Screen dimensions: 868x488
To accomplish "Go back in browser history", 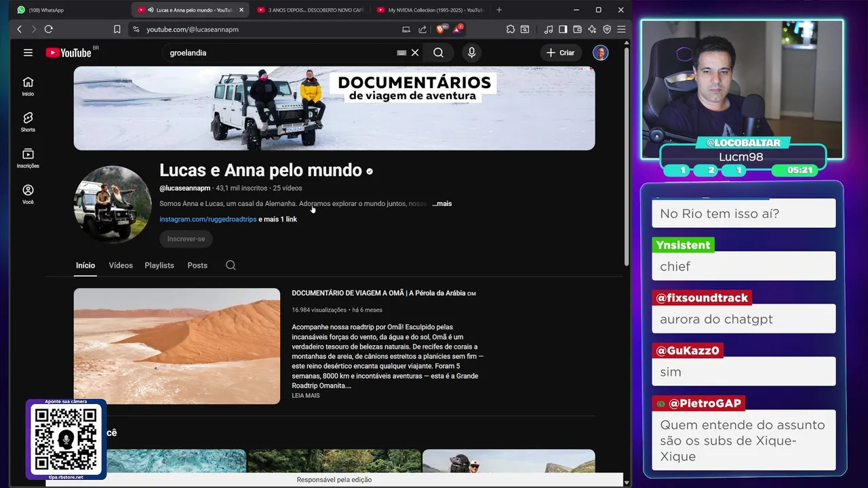I will [19, 29].
